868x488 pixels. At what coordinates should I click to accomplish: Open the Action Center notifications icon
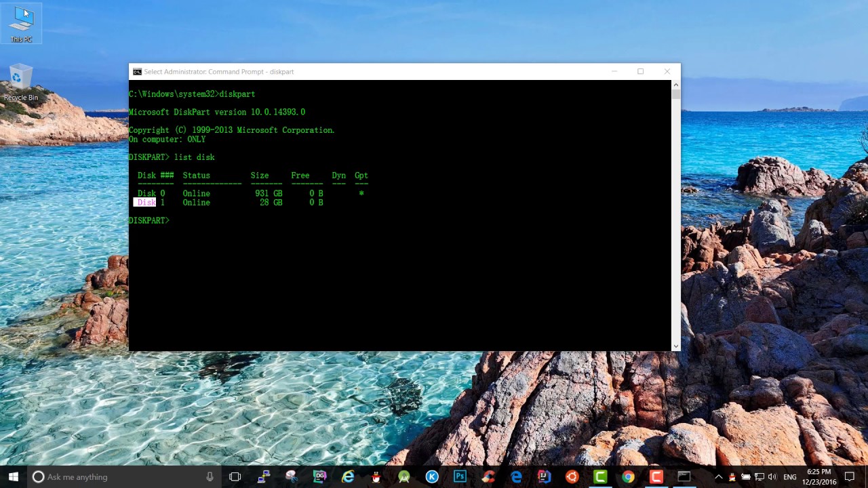(x=850, y=476)
